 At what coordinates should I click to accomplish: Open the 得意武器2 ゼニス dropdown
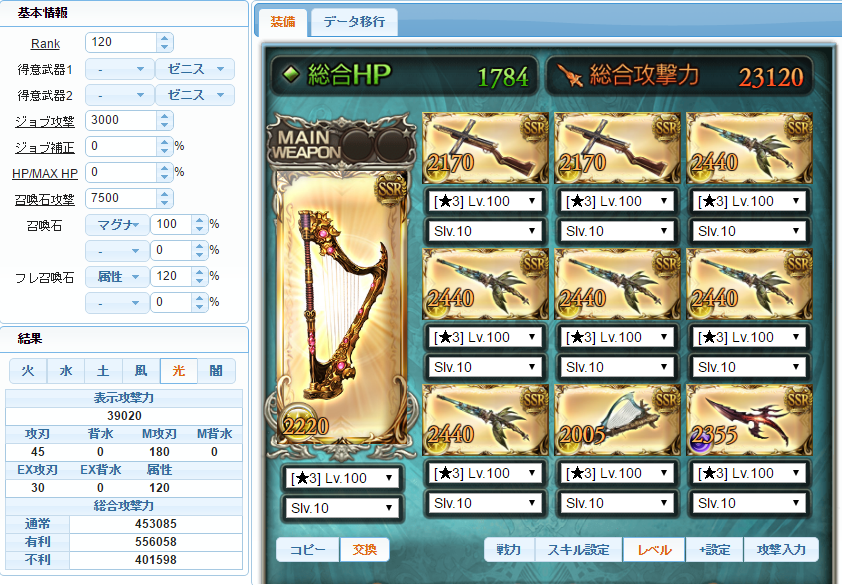tap(195, 95)
